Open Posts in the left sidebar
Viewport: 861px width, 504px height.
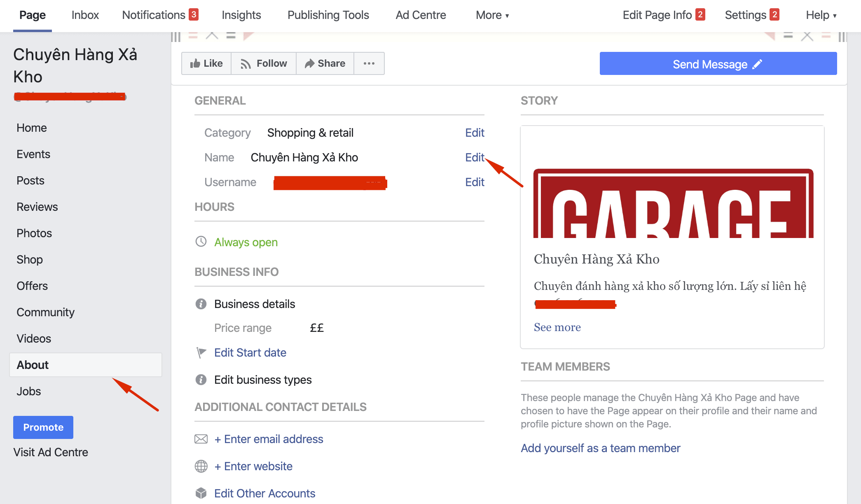pyautogui.click(x=30, y=180)
